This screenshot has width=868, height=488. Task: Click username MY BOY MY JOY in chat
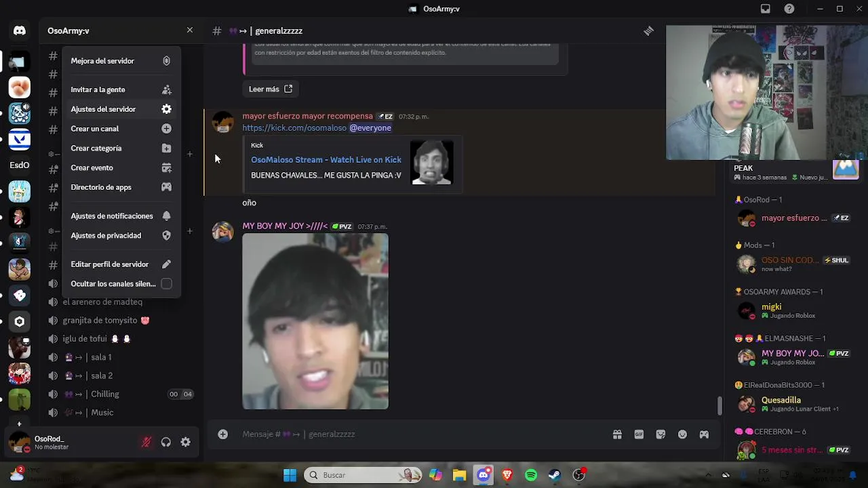285,226
